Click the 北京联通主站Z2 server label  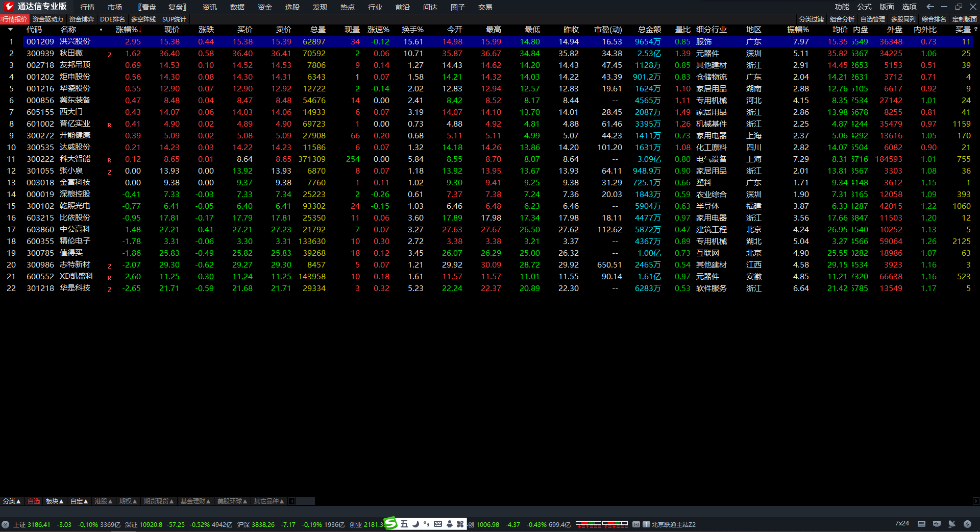[x=673, y=524]
